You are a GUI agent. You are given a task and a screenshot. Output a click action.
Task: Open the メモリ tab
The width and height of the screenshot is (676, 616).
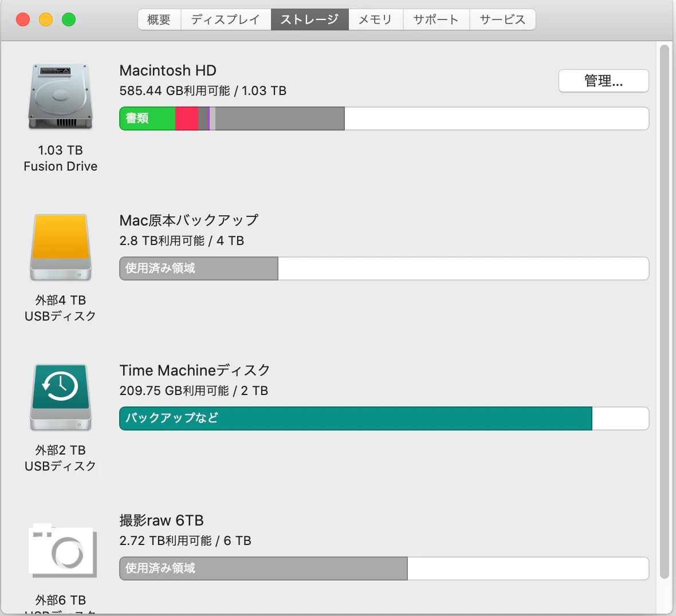pos(375,19)
